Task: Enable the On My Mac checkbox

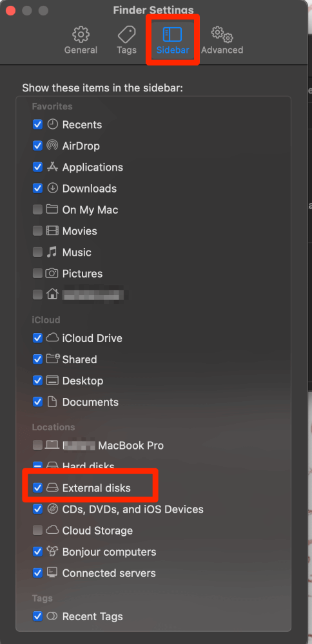Action: click(x=37, y=209)
